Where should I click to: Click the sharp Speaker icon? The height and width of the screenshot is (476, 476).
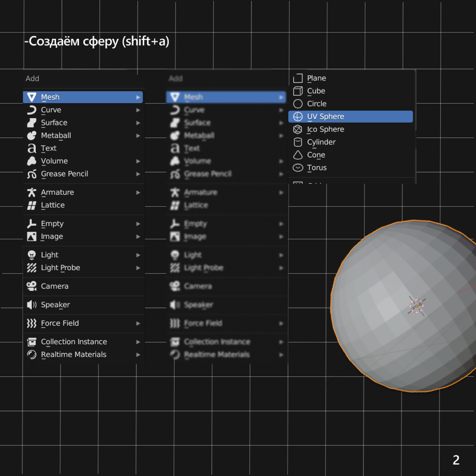coord(32,305)
